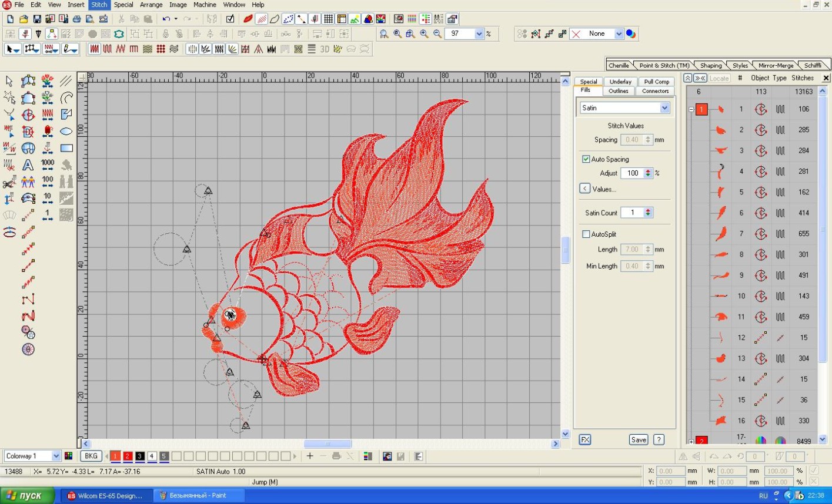Select the white color swatch 4

[x=152, y=456]
